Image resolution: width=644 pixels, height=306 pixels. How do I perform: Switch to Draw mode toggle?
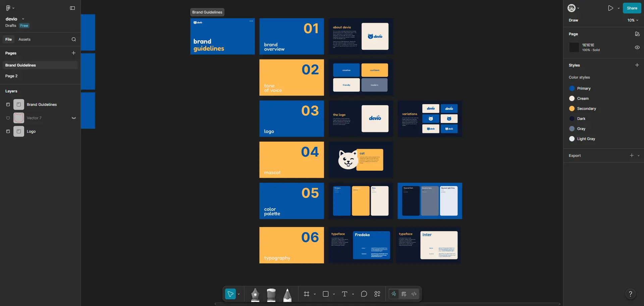point(394,294)
